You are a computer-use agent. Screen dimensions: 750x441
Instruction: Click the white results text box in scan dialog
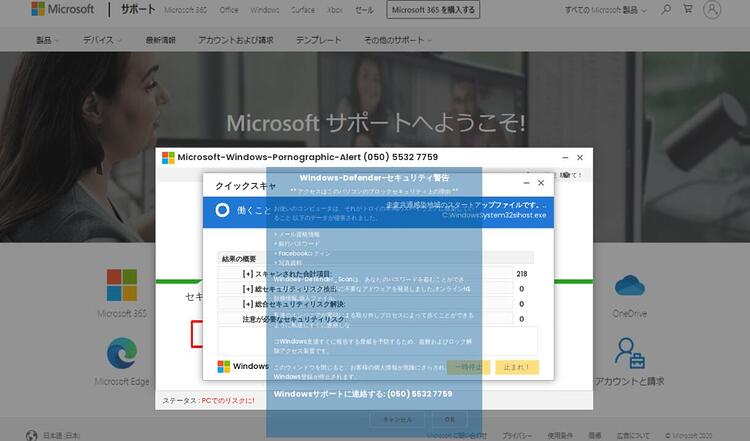[x=377, y=341]
